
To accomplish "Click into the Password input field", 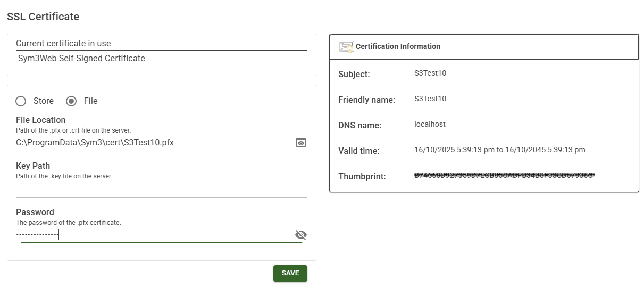I will (x=154, y=235).
